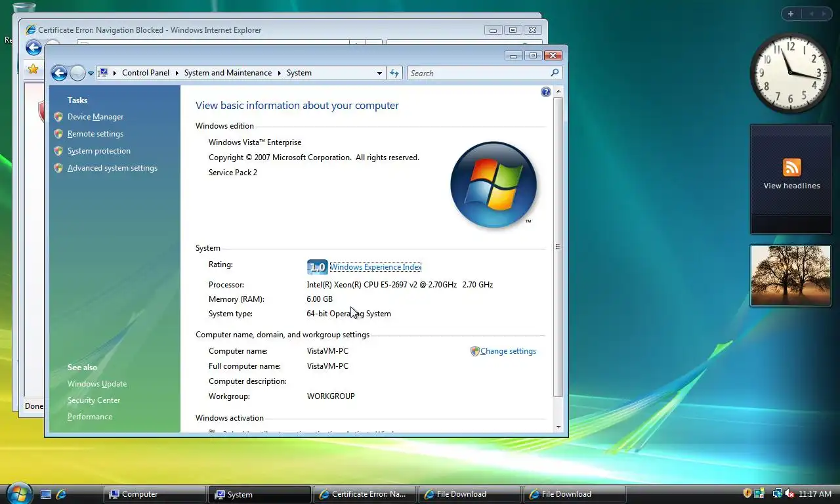
Task: Select the System breadcrumb segment
Action: tap(299, 73)
